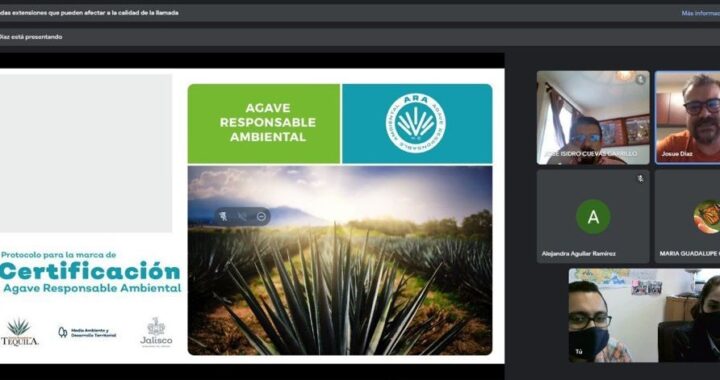Select your own 'Tú' video tile
Image resolution: width=720 pixels, height=380 pixels.
(644, 316)
